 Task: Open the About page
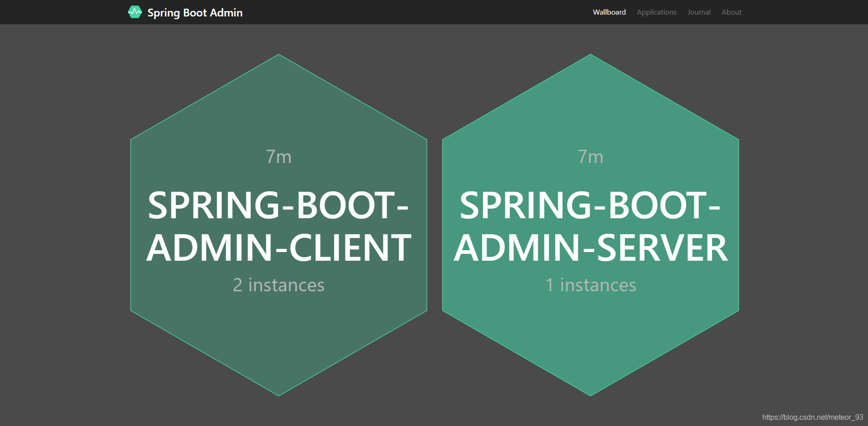[x=731, y=12]
